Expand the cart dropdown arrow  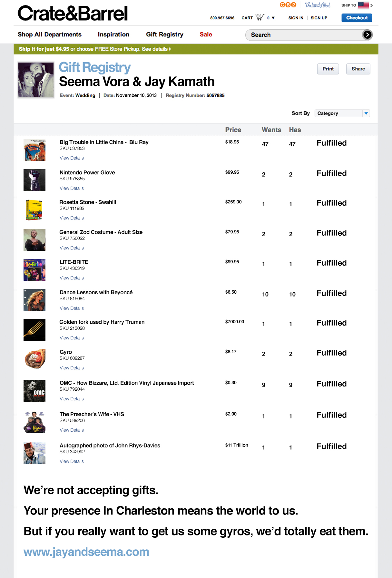click(x=273, y=18)
